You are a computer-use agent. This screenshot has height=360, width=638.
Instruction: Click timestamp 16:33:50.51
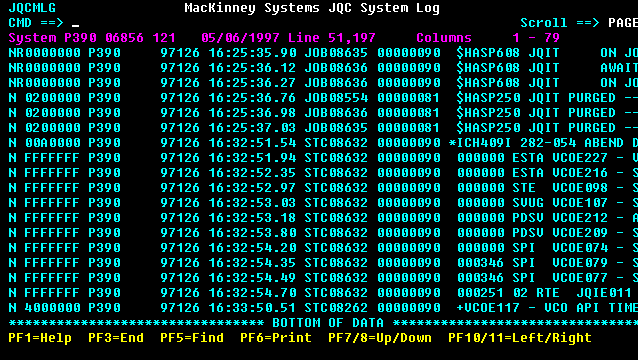point(252,308)
